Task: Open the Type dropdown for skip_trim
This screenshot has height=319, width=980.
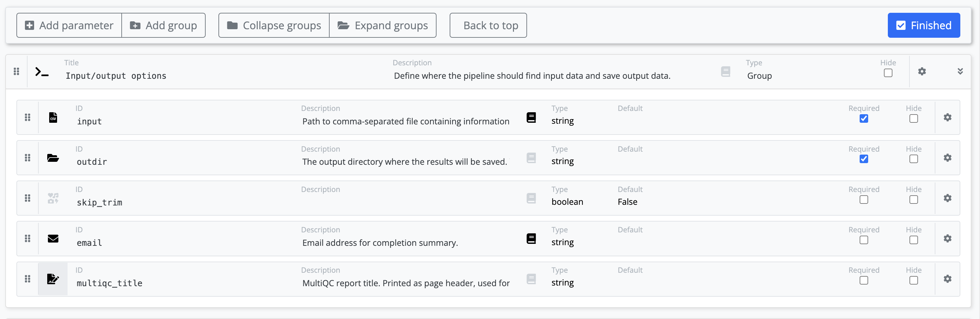Action: (578, 202)
